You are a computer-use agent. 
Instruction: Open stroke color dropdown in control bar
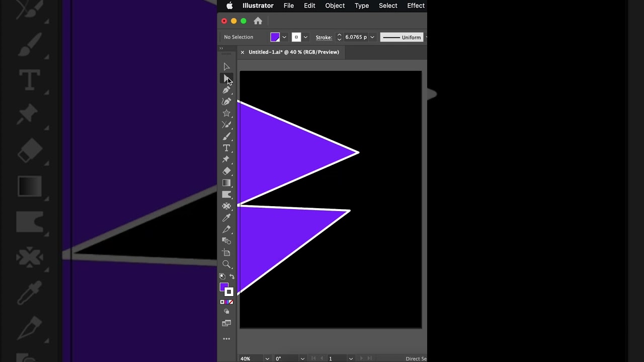click(x=305, y=37)
